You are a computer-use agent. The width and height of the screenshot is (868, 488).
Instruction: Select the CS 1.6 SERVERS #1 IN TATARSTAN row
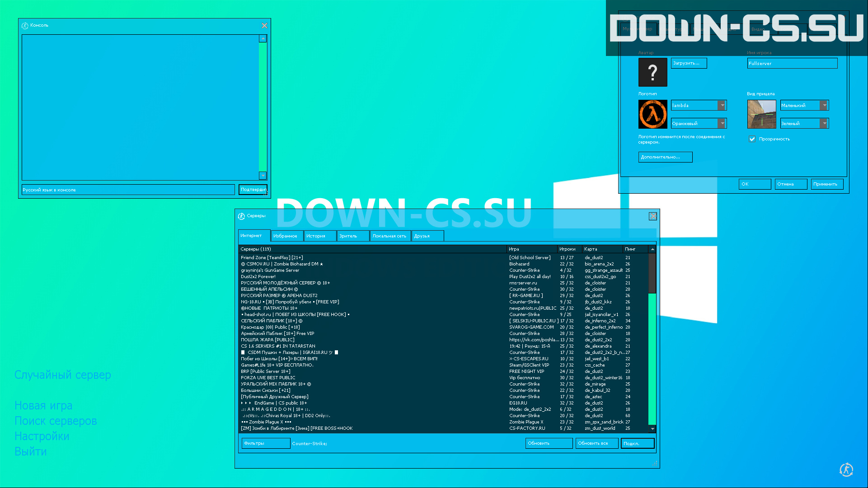444,346
